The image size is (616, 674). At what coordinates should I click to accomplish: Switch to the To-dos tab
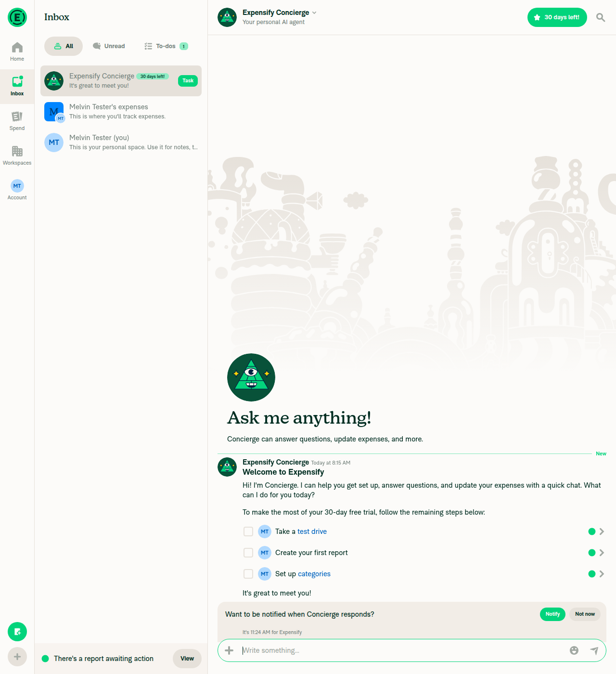click(x=166, y=46)
